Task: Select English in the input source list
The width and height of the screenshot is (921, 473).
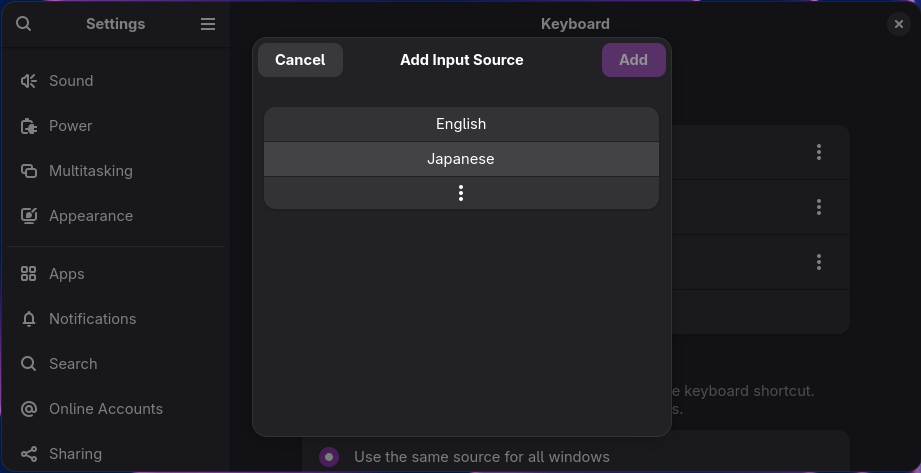Action: click(x=461, y=124)
